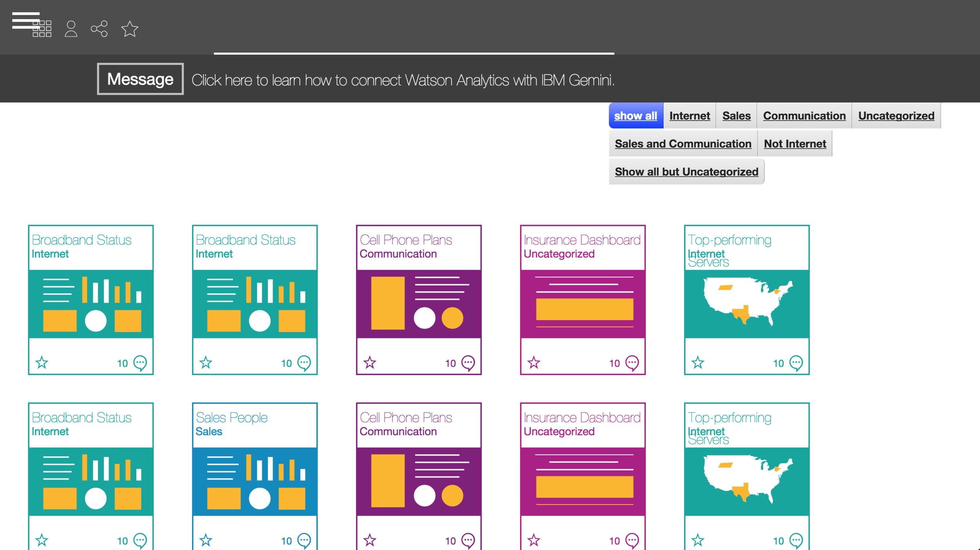Open comments on the Insurance Dashboard card
980x550 pixels.
631,363
